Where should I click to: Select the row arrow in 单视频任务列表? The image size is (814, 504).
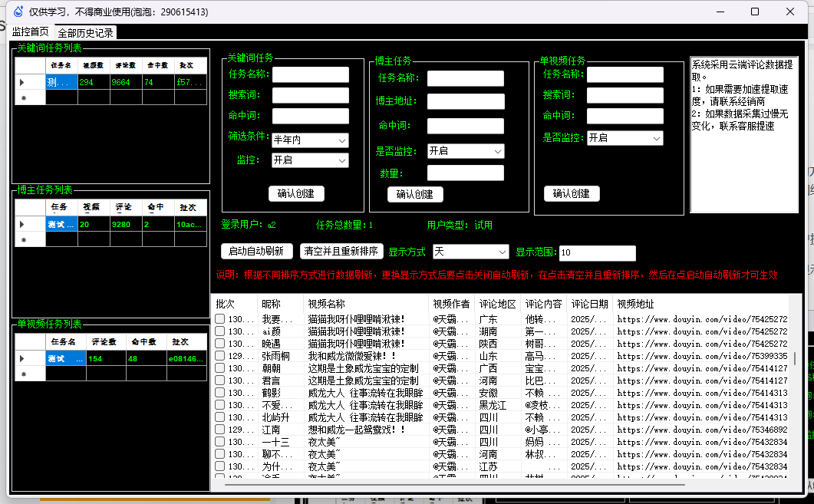click(21, 359)
